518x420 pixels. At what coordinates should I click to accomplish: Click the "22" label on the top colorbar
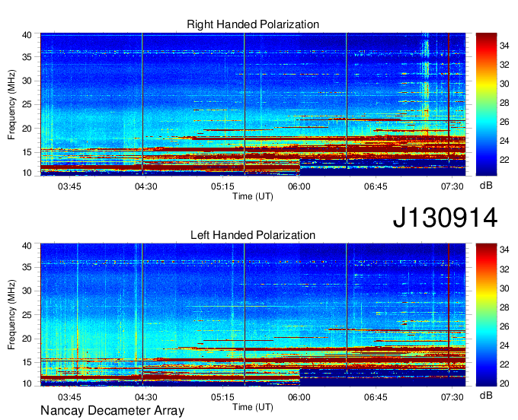click(504, 160)
